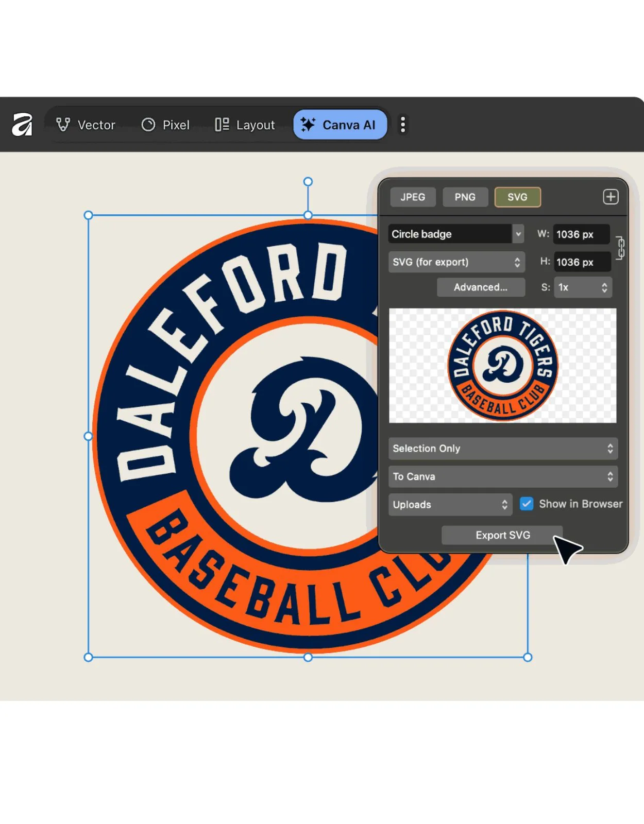This screenshot has height=824, width=644.
Task: Add new export format with plus icon
Action: coord(611,197)
